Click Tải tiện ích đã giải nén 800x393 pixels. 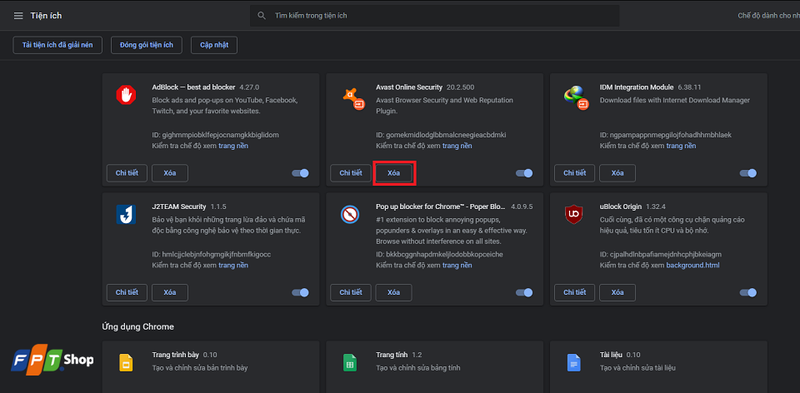pyautogui.click(x=58, y=45)
